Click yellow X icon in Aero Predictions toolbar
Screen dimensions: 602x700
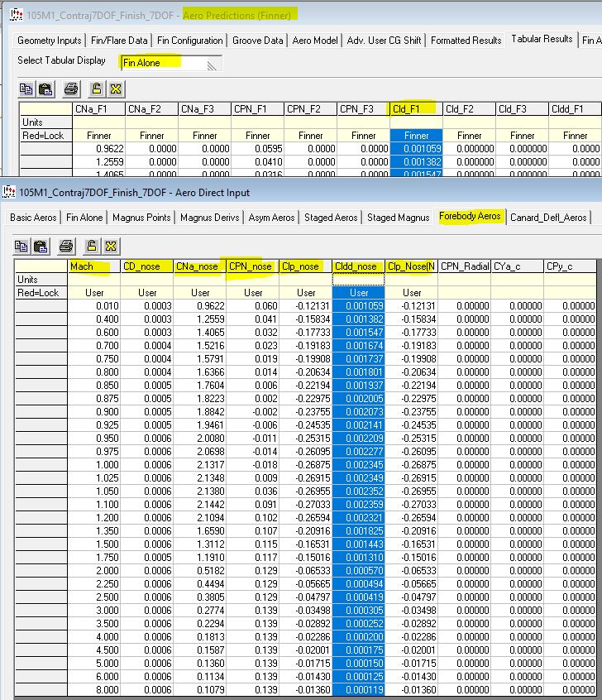pyautogui.click(x=115, y=89)
